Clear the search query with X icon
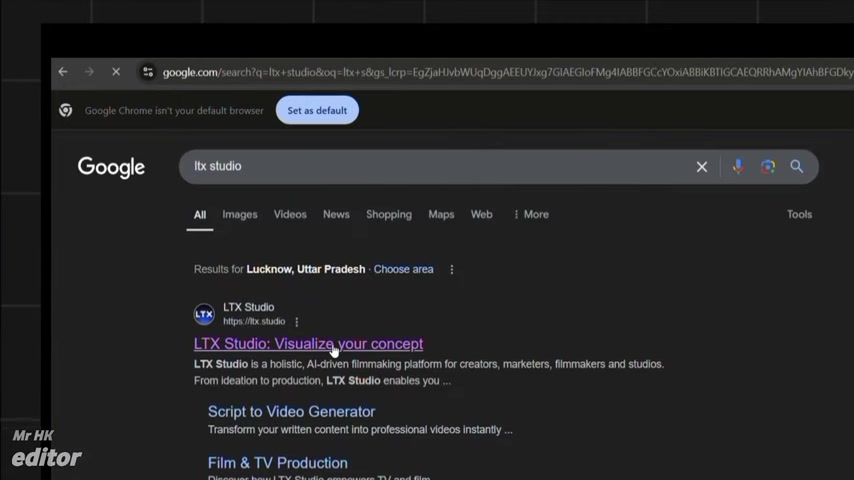 click(x=702, y=167)
